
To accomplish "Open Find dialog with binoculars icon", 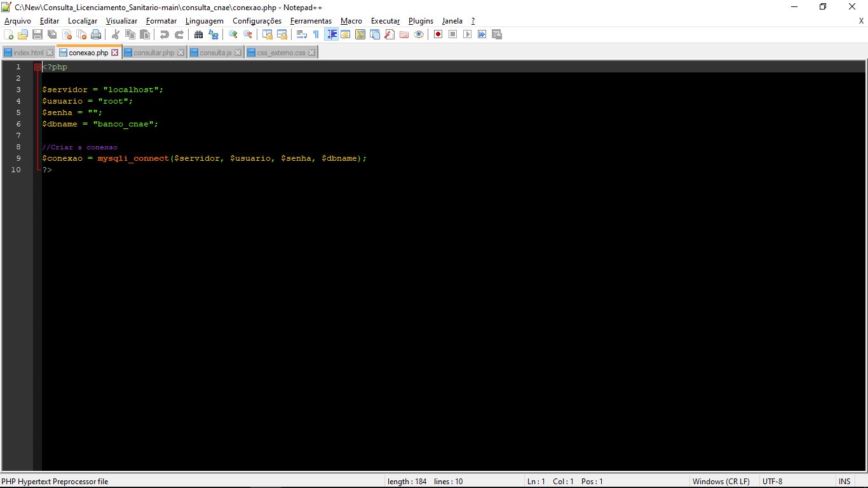I will pyautogui.click(x=198, y=34).
